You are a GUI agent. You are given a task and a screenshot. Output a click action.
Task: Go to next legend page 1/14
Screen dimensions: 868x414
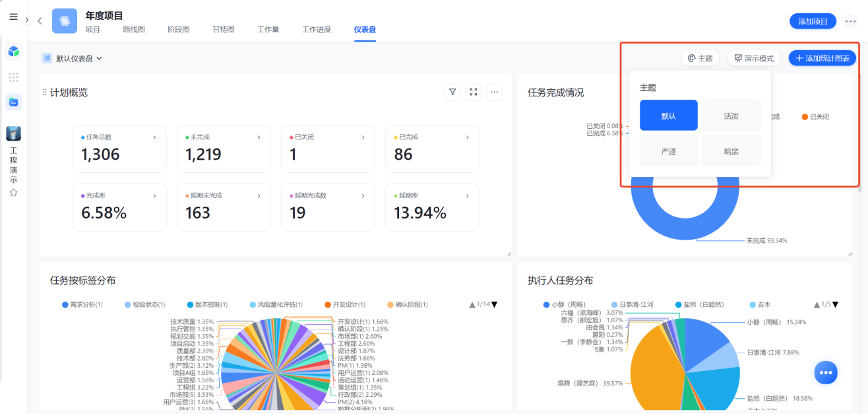[495, 304]
